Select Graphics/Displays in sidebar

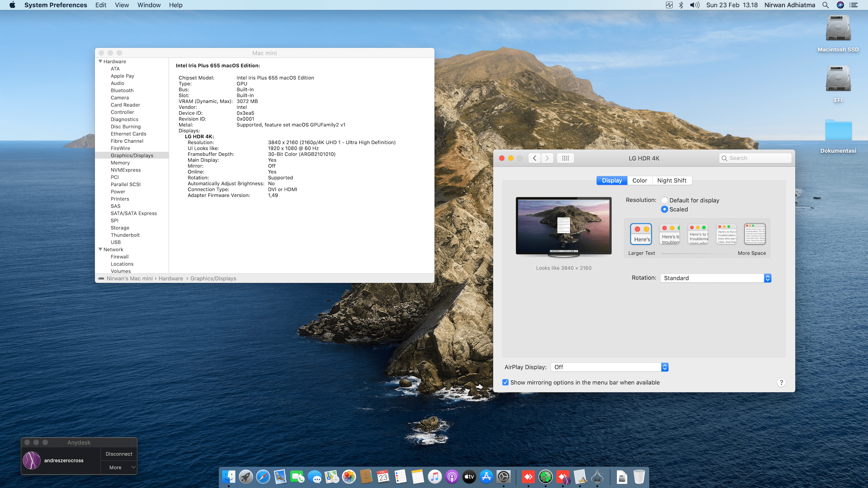point(132,155)
